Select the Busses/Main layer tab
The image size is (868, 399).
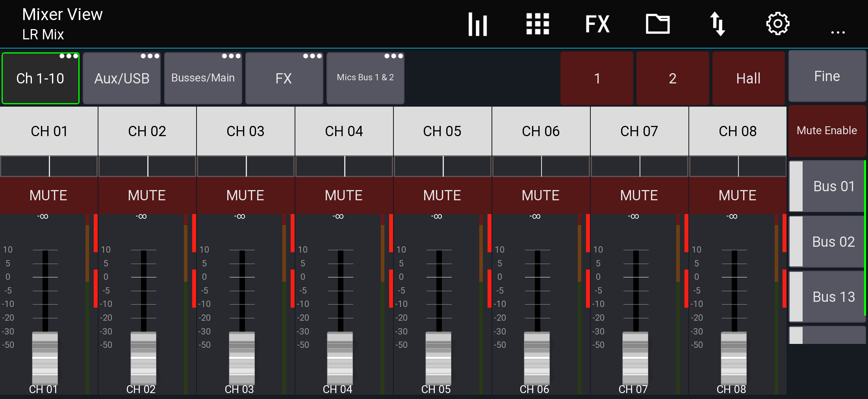[203, 78]
